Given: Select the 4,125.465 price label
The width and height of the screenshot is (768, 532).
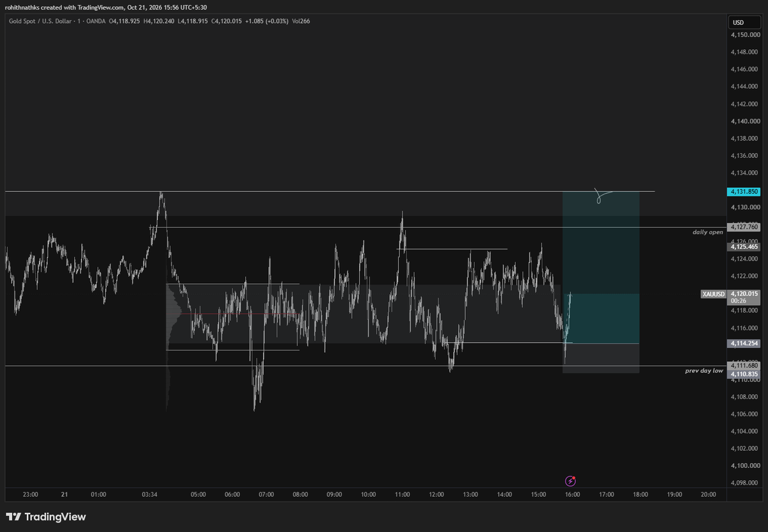Looking at the screenshot, I should tap(744, 246).
